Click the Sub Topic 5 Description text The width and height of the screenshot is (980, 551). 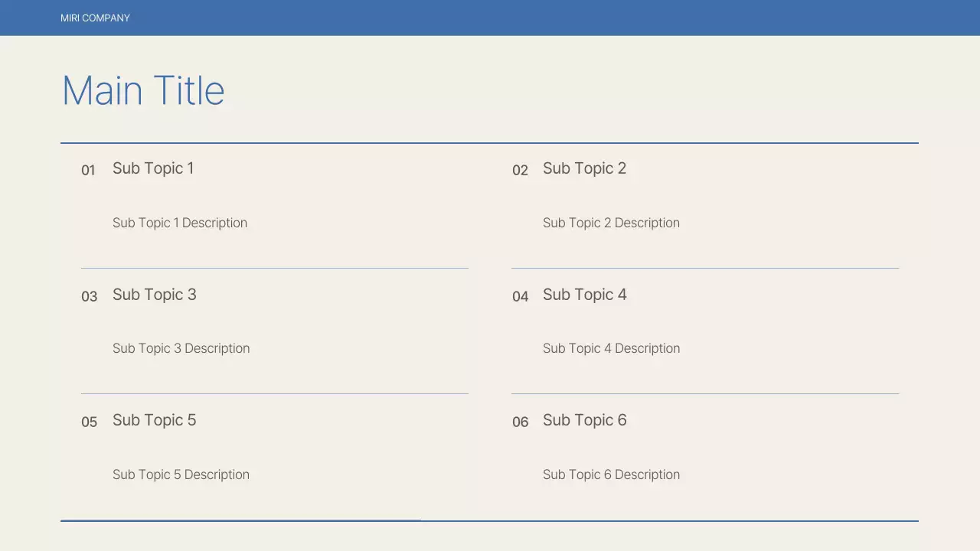click(x=181, y=474)
